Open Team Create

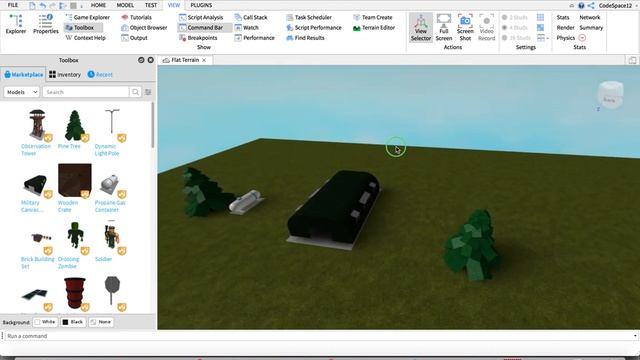tap(372, 18)
